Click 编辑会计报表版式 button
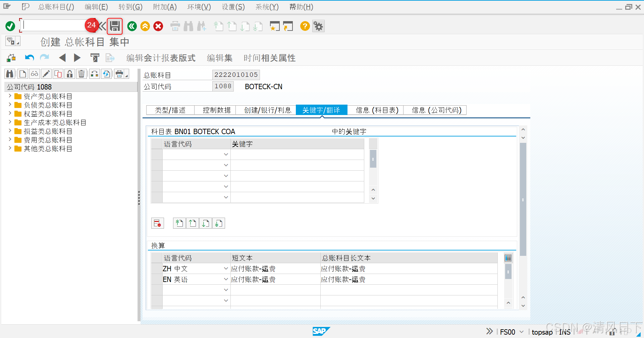The width and height of the screenshot is (644, 338). [161, 58]
